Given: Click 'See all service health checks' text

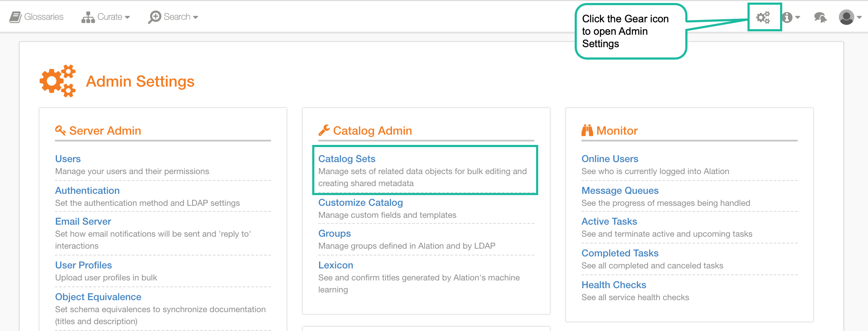Looking at the screenshot, I should click(635, 297).
